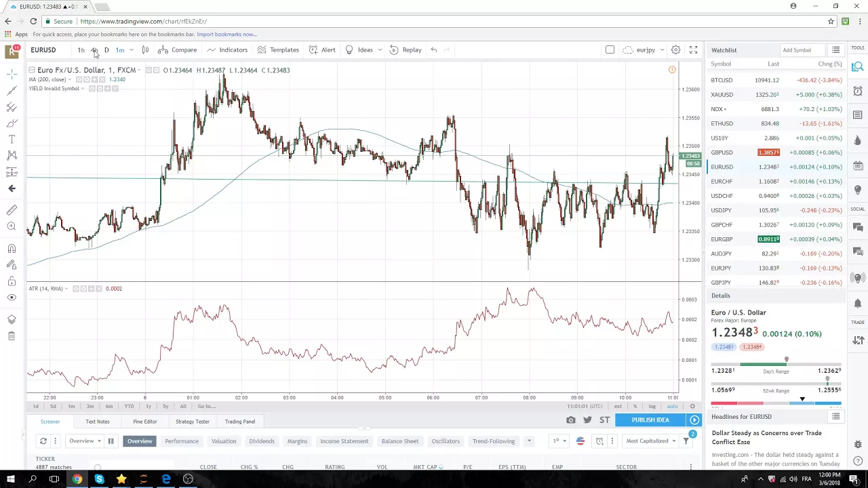Toggle the select layout square icon
The width and height of the screenshot is (868, 488).
coord(610,49)
